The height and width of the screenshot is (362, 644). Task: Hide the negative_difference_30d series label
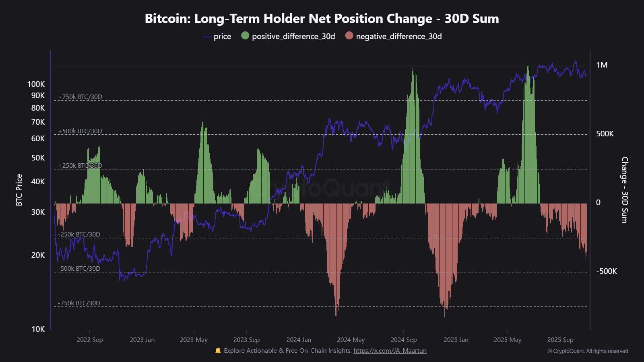(x=398, y=36)
